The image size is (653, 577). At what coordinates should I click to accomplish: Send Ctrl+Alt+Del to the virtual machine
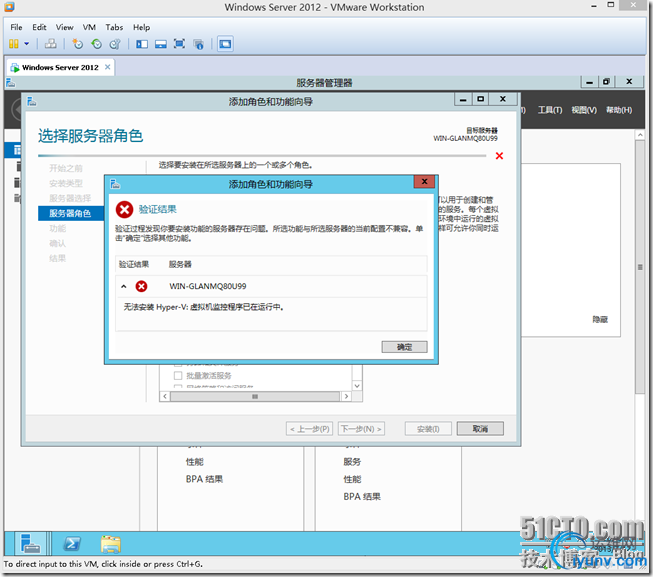pyautogui.click(x=51, y=44)
